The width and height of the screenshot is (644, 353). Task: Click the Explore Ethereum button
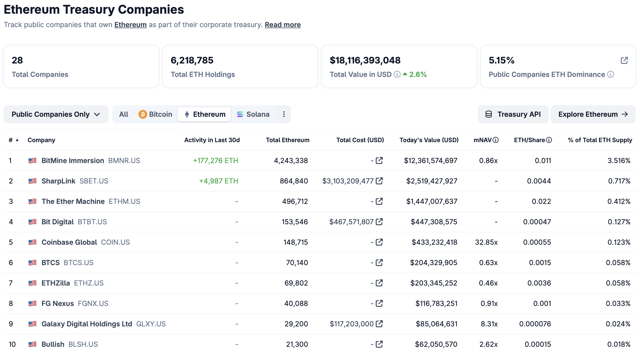(x=593, y=114)
